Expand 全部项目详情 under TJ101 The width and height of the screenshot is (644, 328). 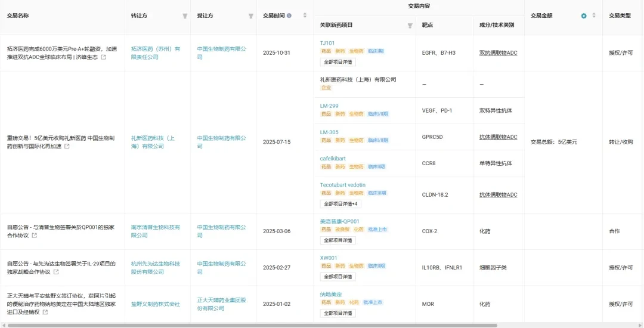(338, 62)
